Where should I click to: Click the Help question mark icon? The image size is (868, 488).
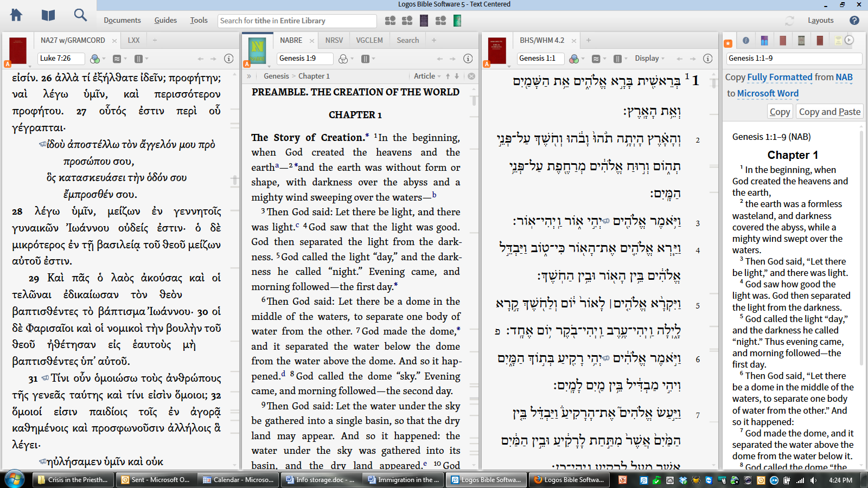pos(854,21)
